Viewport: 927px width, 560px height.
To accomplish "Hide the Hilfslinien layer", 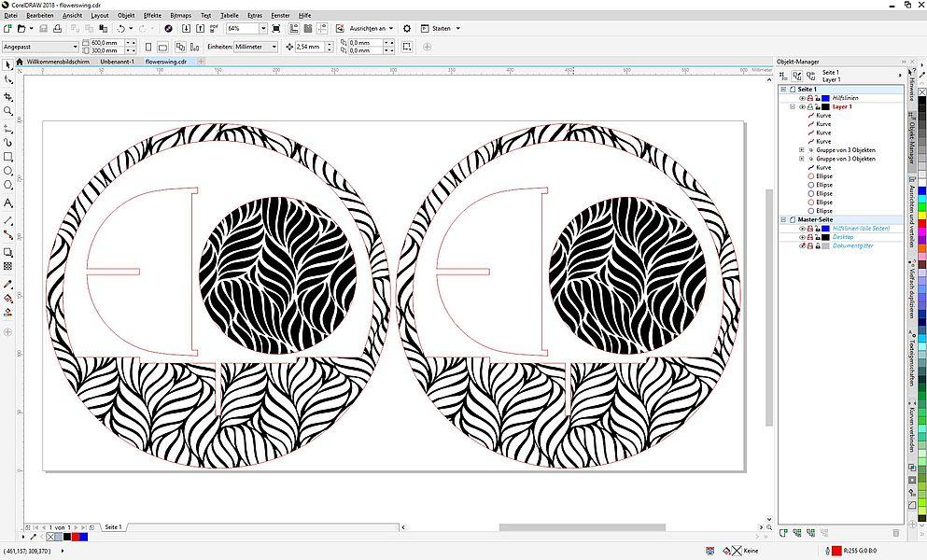I will (x=802, y=97).
